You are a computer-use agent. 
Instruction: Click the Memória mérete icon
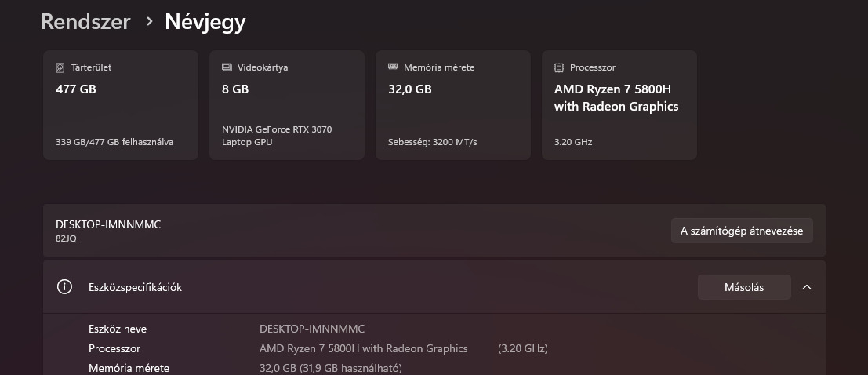(x=393, y=68)
